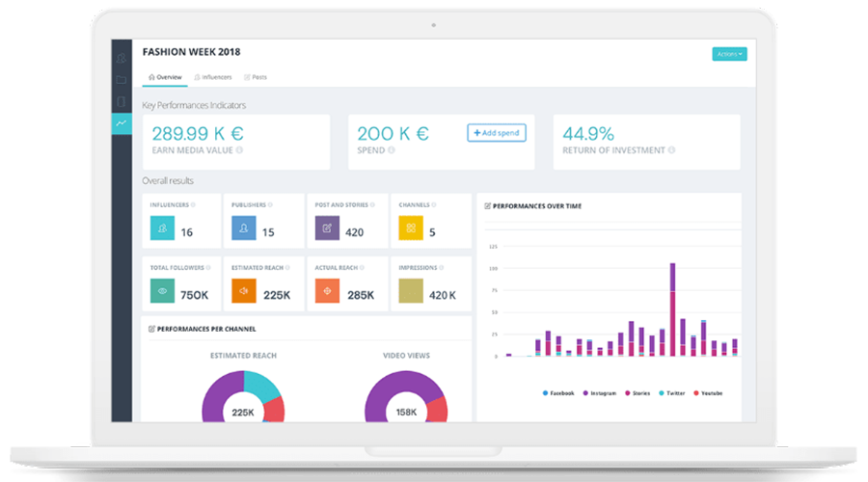Click info icon next to Earn Media Value
This screenshot has height=482, width=868.
[239, 150]
